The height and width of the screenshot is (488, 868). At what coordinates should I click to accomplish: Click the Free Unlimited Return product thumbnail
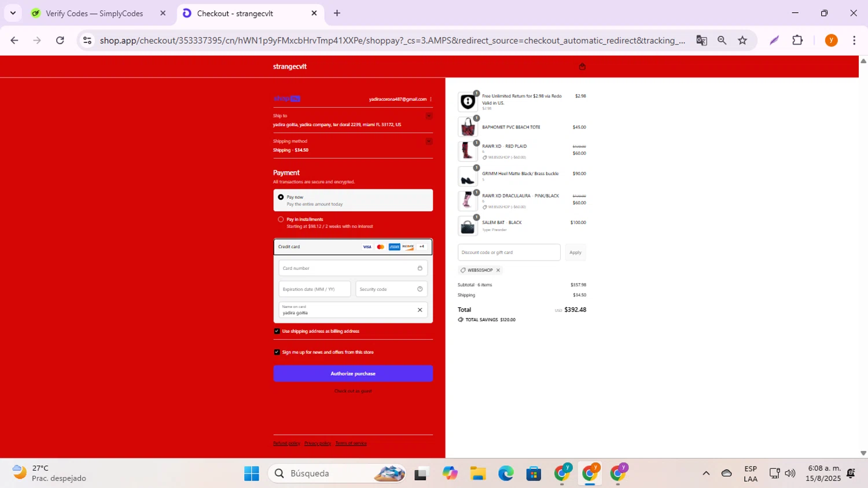click(468, 102)
